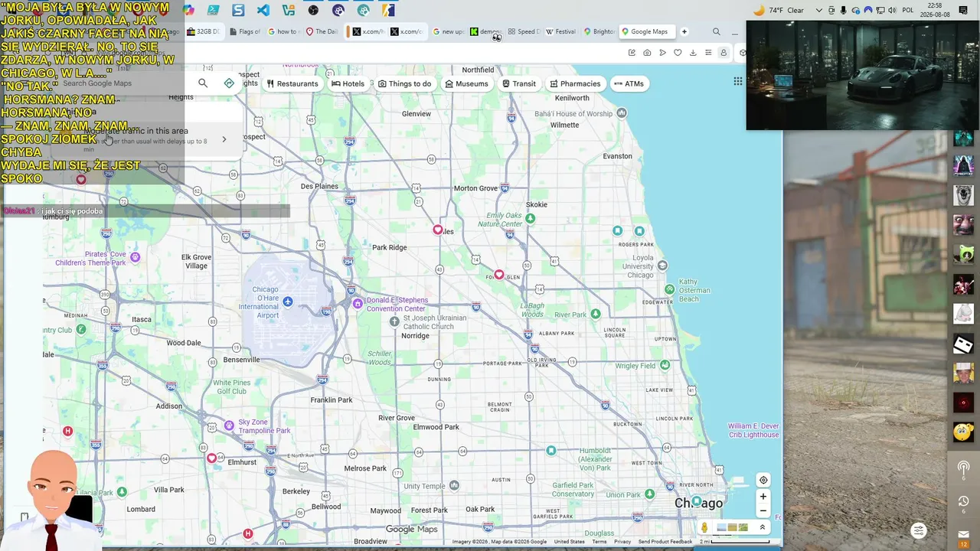Viewport: 980px width, 551px height.
Task: Open a new browser tab
Action: click(x=684, y=32)
